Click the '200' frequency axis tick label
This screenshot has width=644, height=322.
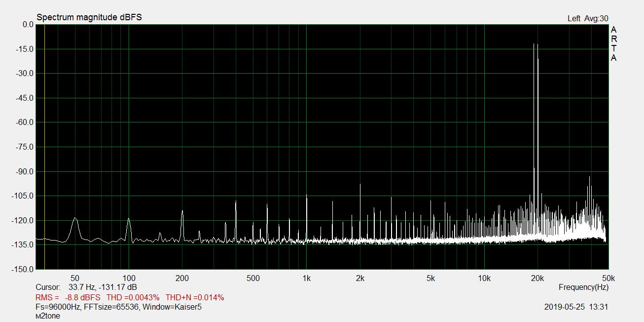point(182,279)
